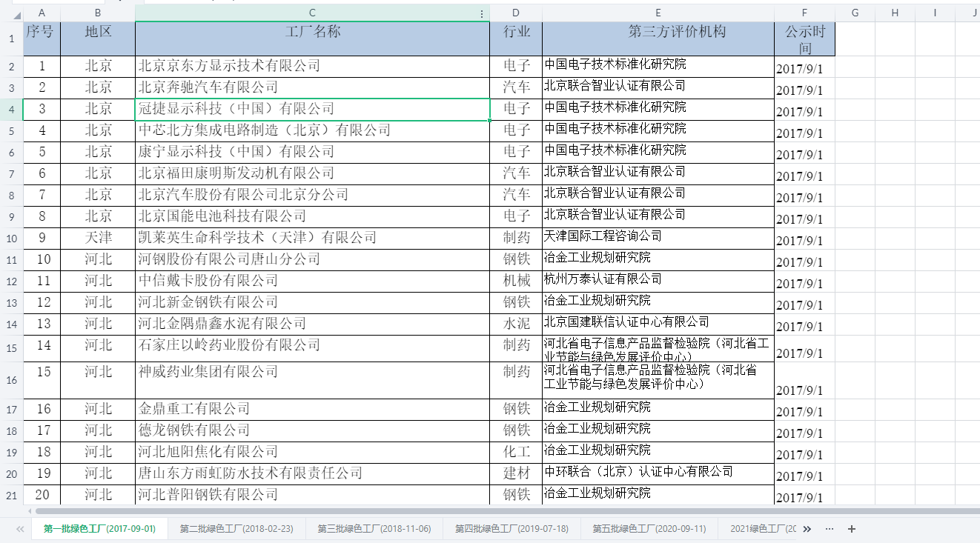This screenshot has height=543, width=980.
Task: Select column D header
Action: (516, 13)
